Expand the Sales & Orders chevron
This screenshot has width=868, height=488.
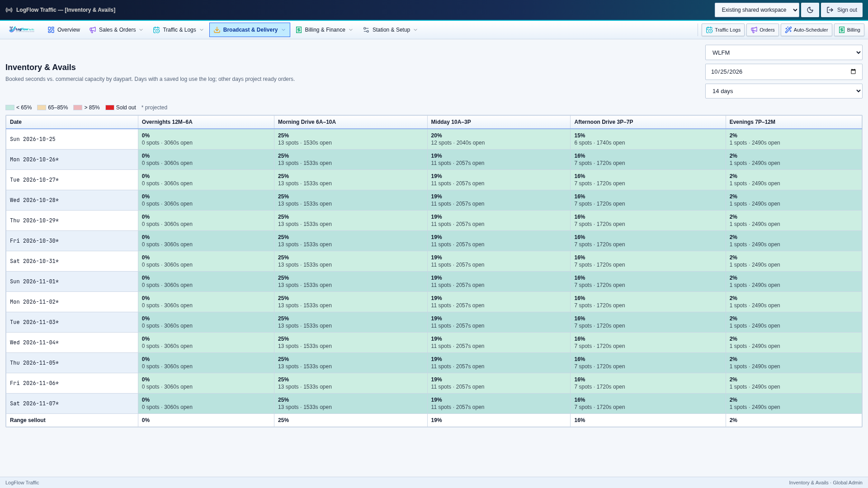(141, 30)
